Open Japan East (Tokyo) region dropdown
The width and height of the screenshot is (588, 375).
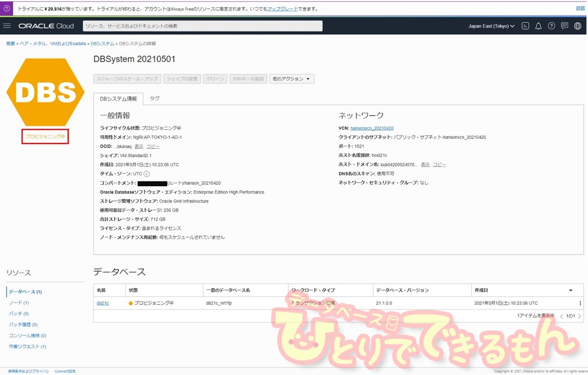click(x=491, y=26)
